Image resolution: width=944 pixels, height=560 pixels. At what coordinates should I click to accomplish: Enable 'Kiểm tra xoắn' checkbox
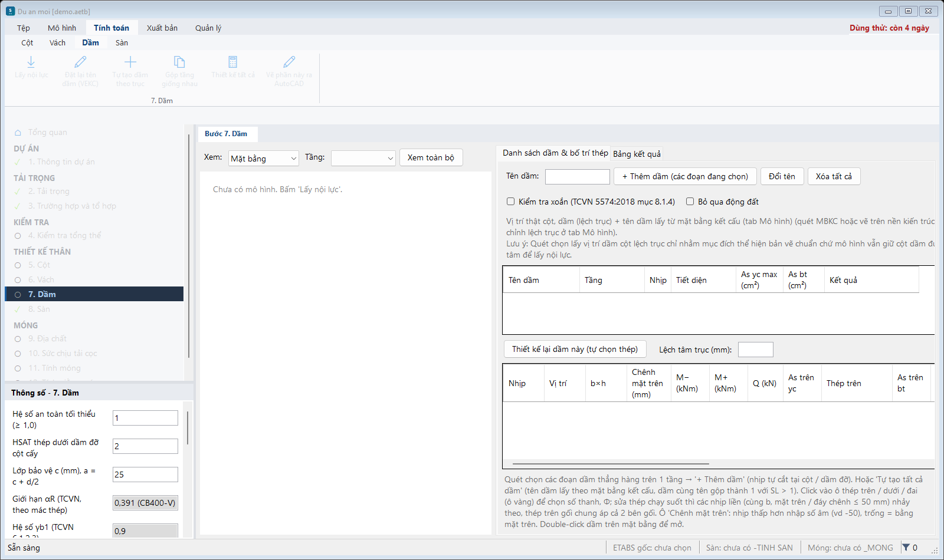(511, 202)
